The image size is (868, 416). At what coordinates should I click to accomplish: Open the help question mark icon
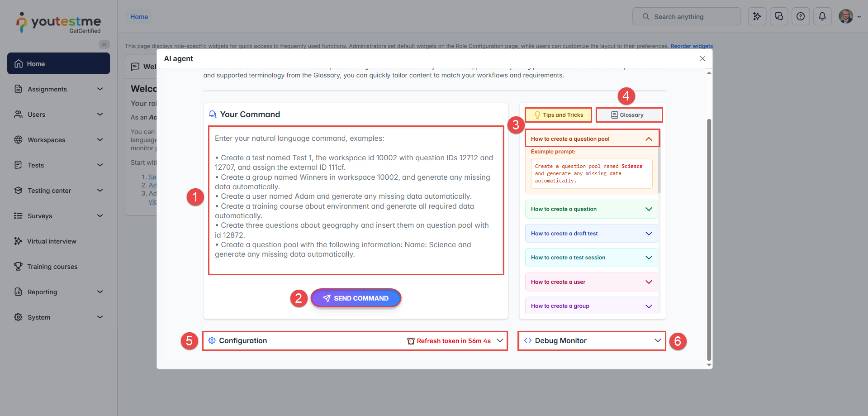coord(800,17)
